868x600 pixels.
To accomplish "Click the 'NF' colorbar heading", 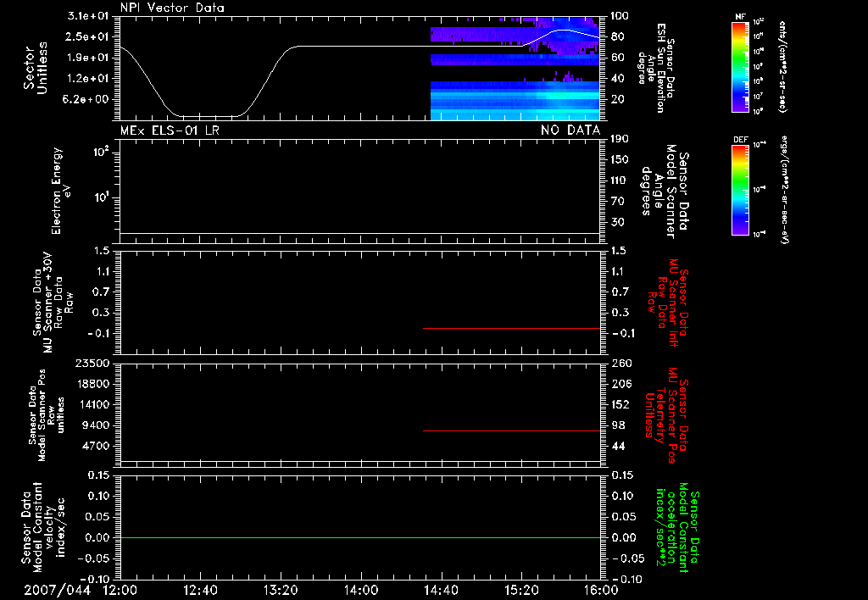I will pos(740,17).
